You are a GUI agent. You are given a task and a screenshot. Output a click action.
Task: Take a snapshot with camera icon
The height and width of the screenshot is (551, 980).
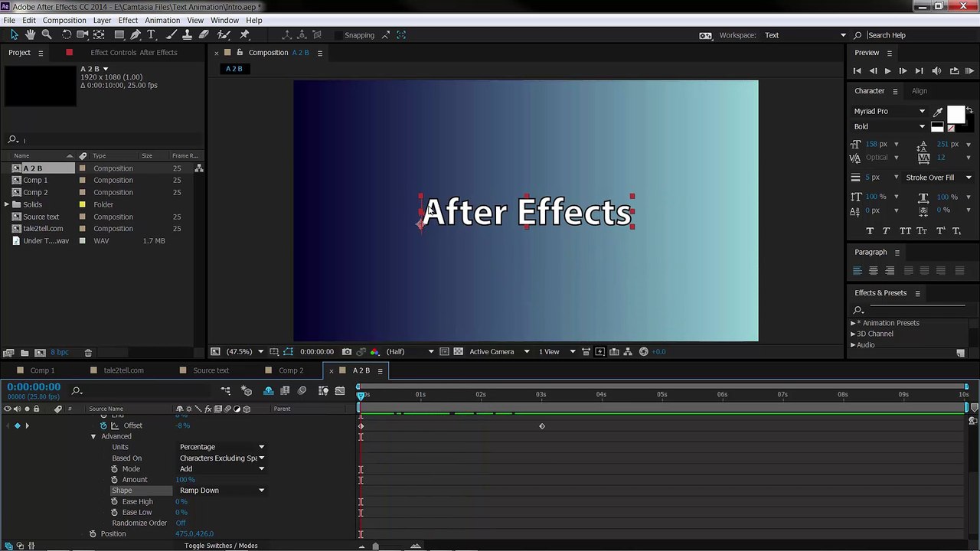pos(347,351)
